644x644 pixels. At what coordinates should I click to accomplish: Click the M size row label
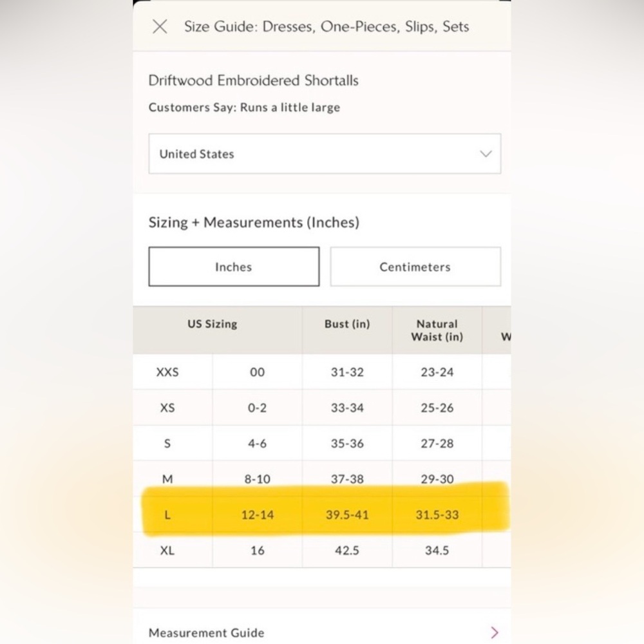pos(167,479)
